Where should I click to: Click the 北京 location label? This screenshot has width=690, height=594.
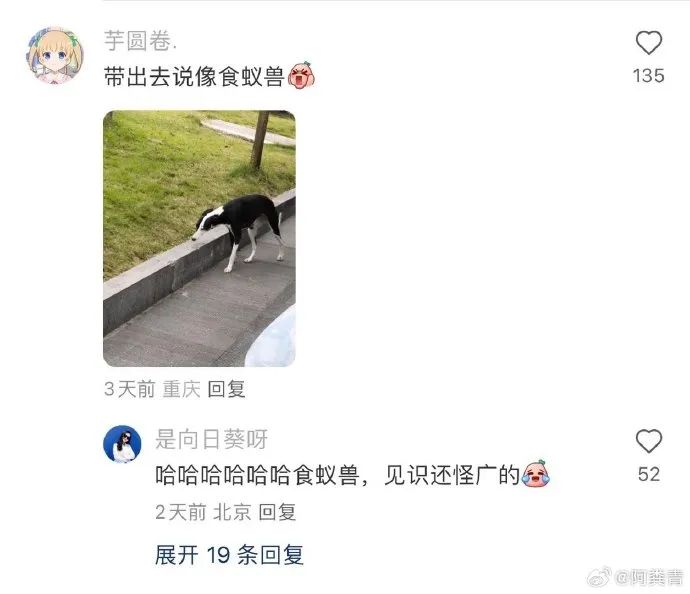232,512
